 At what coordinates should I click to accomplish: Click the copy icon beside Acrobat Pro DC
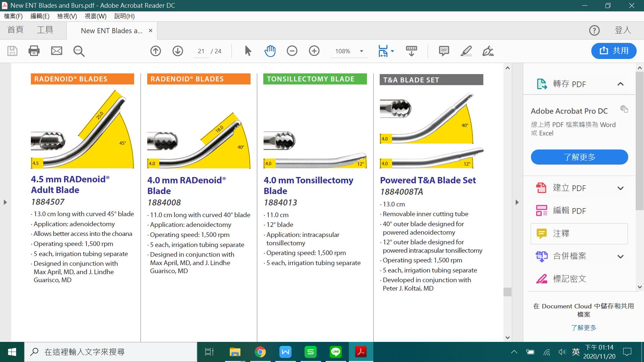pyautogui.click(x=624, y=109)
